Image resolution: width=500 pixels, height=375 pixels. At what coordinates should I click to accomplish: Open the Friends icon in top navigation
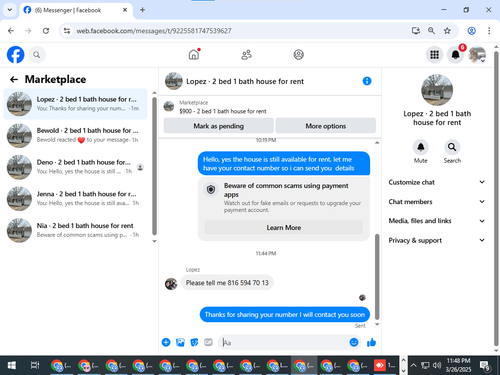point(246,55)
